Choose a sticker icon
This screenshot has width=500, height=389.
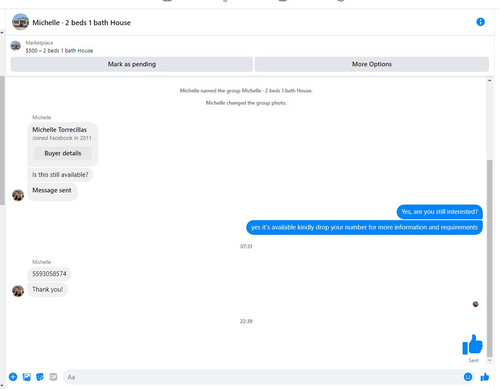[40, 377]
